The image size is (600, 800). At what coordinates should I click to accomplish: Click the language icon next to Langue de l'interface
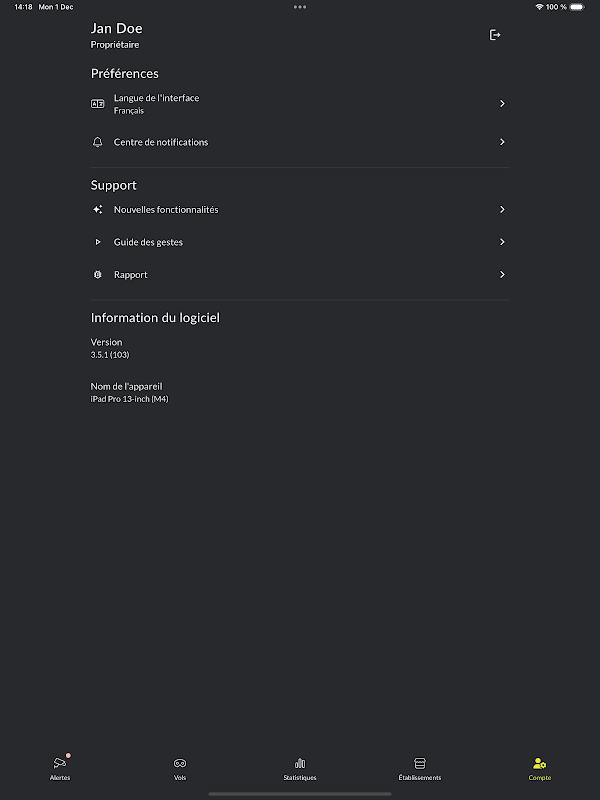click(97, 104)
